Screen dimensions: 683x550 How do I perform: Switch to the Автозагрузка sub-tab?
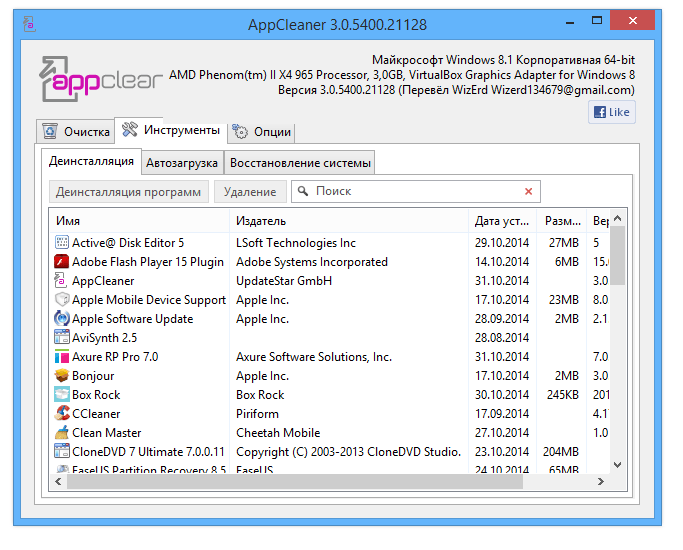pos(182,163)
